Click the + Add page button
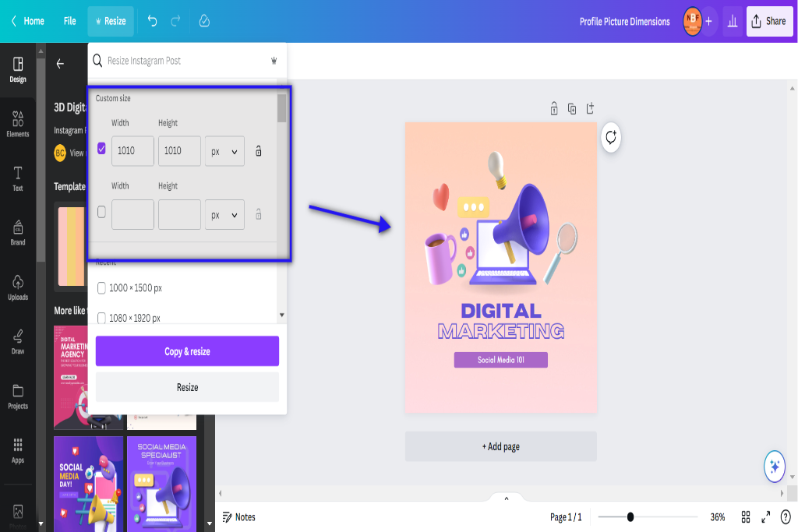Image resolution: width=798 pixels, height=532 pixels. pyautogui.click(x=501, y=446)
